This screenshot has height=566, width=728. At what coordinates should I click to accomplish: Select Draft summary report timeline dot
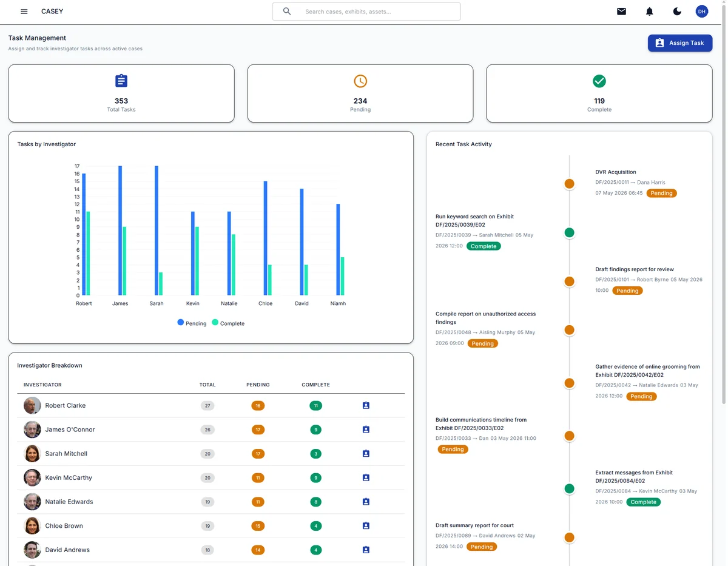[569, 537]
